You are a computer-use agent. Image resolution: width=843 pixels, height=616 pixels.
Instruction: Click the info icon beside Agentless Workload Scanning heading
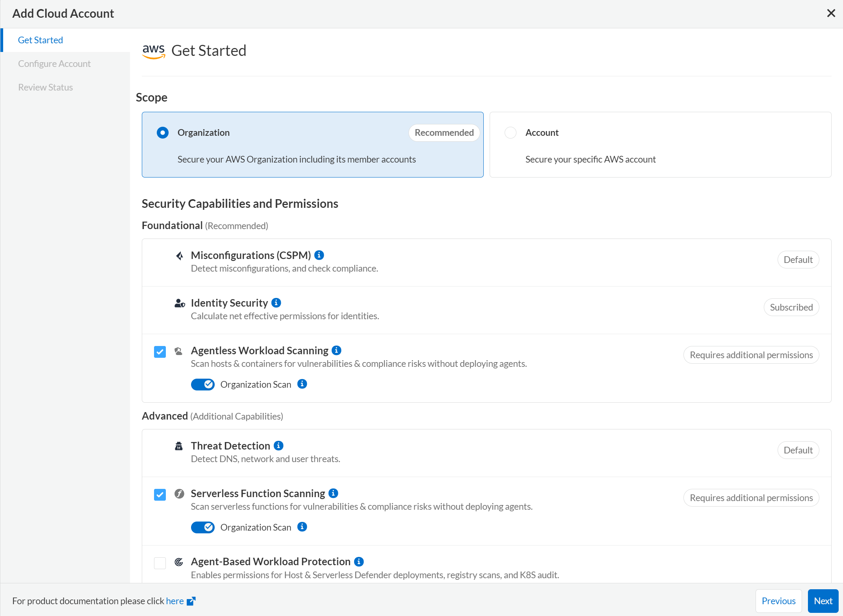(336, 350)
